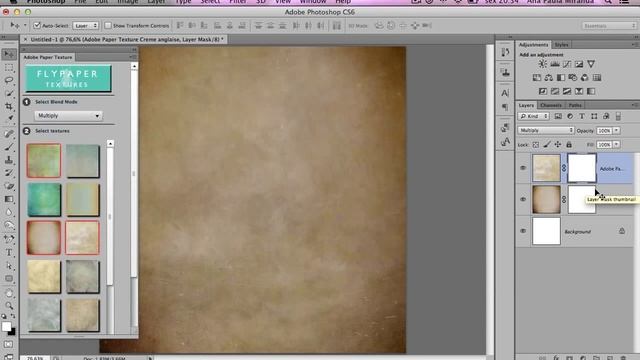This screenshot has width=640, height=360.
Task: Click the texture list scrollbar
Action: point(110,216)
